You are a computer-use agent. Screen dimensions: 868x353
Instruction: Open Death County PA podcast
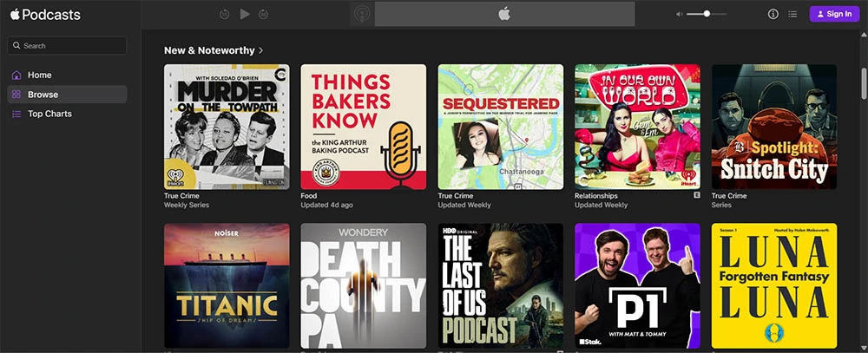point(363,285)
